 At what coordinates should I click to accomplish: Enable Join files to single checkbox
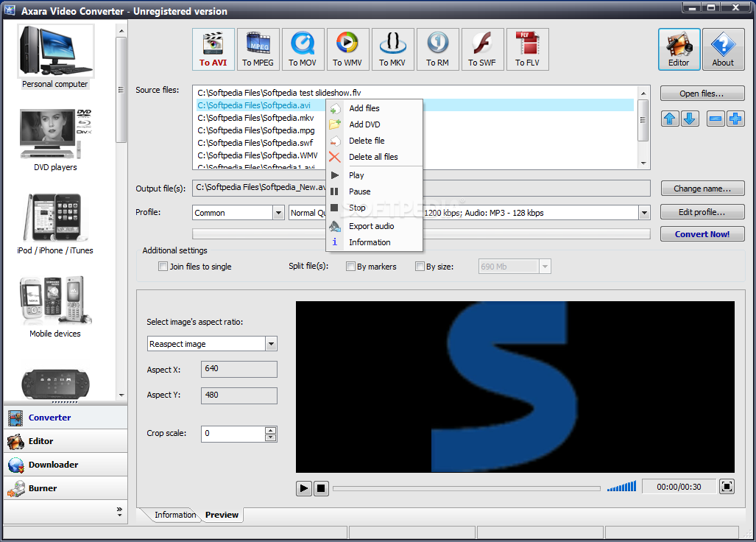[x=163, y=267]
